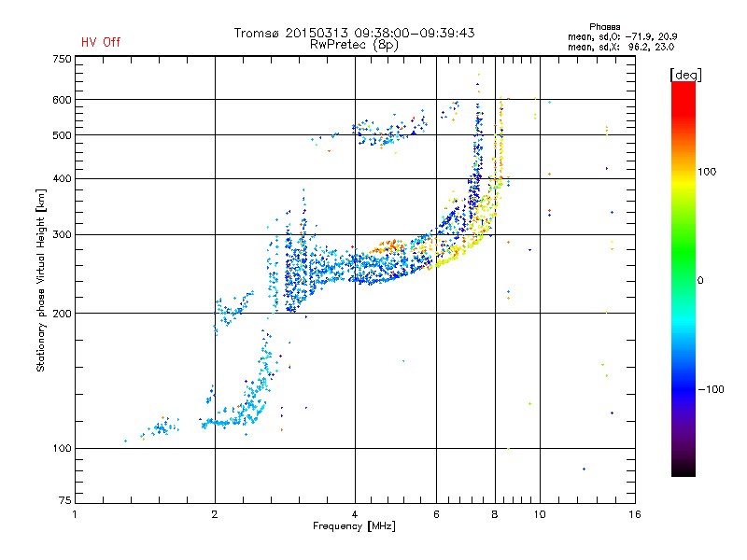The width and height of the screenshot is (747, 560).
Task: Click the x-axis label '6'
Action: 436,514
